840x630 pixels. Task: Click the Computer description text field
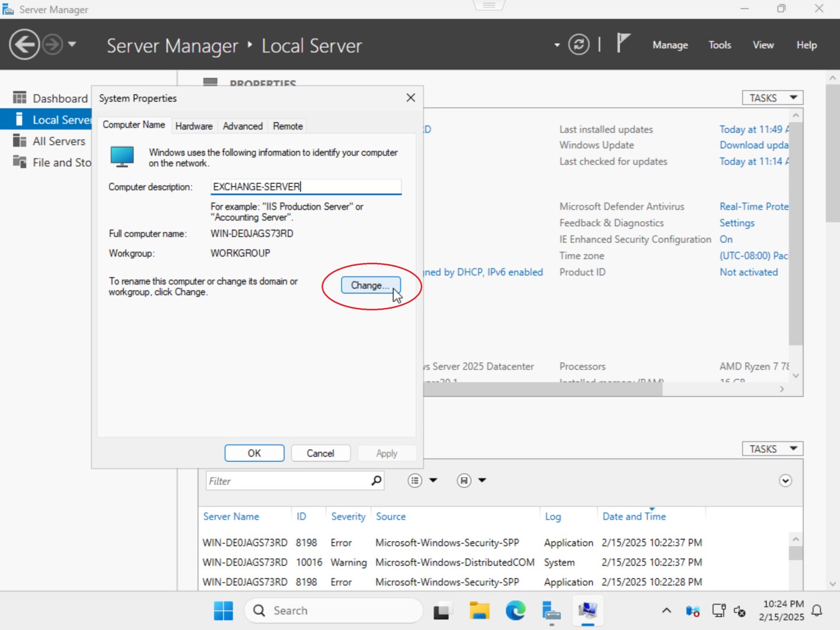point(305,187)
